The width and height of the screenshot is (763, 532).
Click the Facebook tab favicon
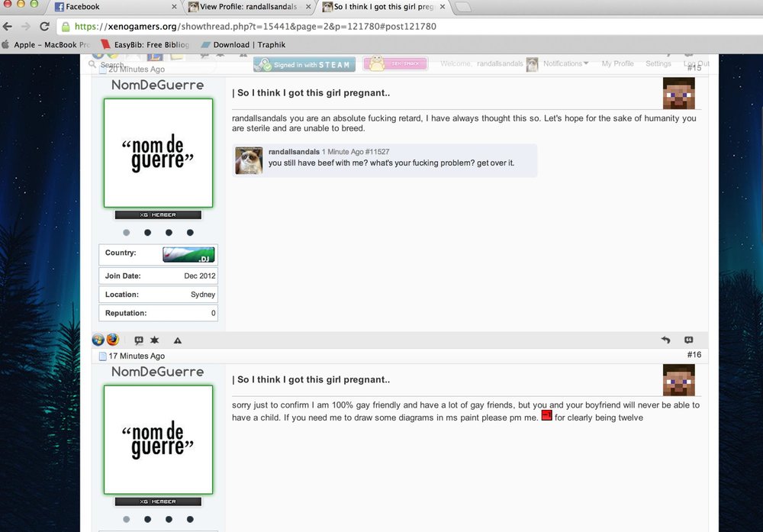(59, 7)
